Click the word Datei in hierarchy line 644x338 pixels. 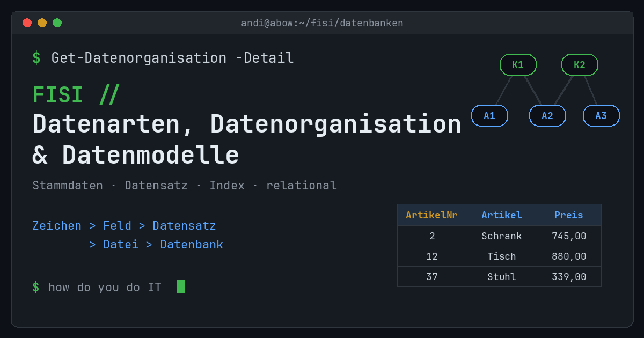coord(121,245)
